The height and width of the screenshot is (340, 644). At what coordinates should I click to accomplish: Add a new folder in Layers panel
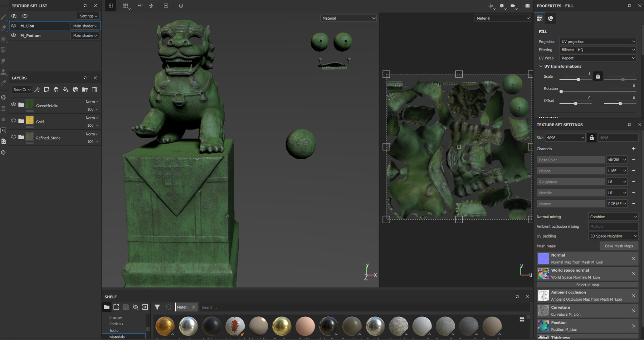[x=85, y=90]
